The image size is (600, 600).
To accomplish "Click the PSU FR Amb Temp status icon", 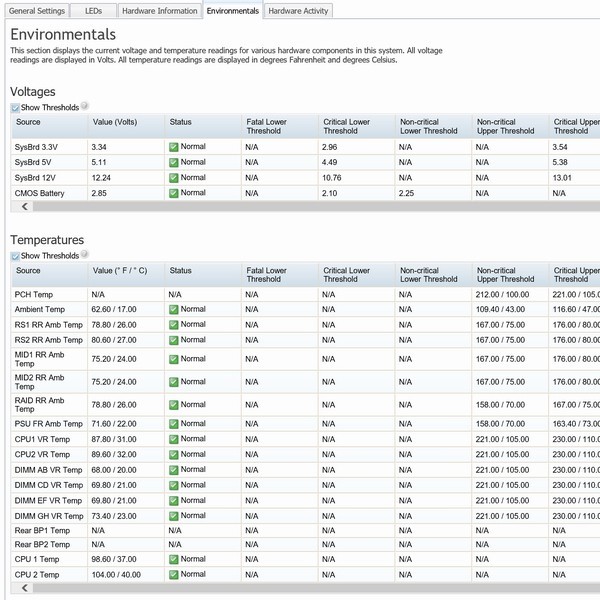I will (173, 424).
